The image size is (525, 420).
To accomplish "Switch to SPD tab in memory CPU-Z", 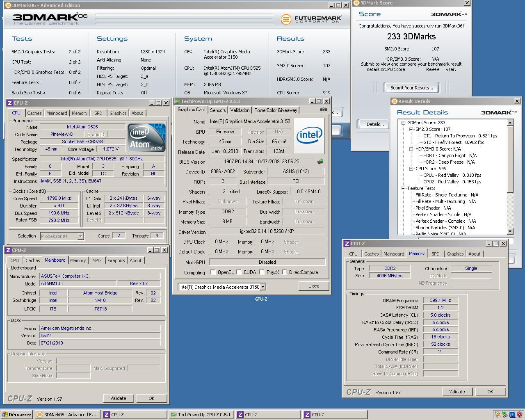I will tap(436, 254).
